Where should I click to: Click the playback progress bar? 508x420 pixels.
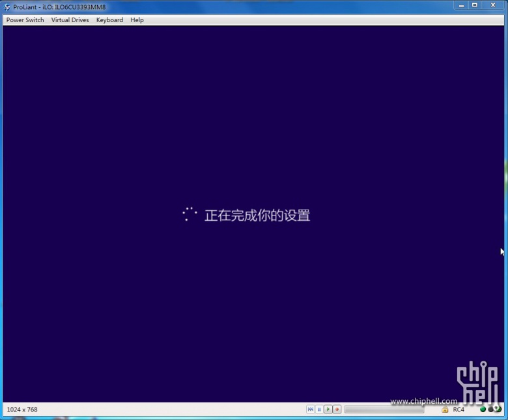coord(384,410)
